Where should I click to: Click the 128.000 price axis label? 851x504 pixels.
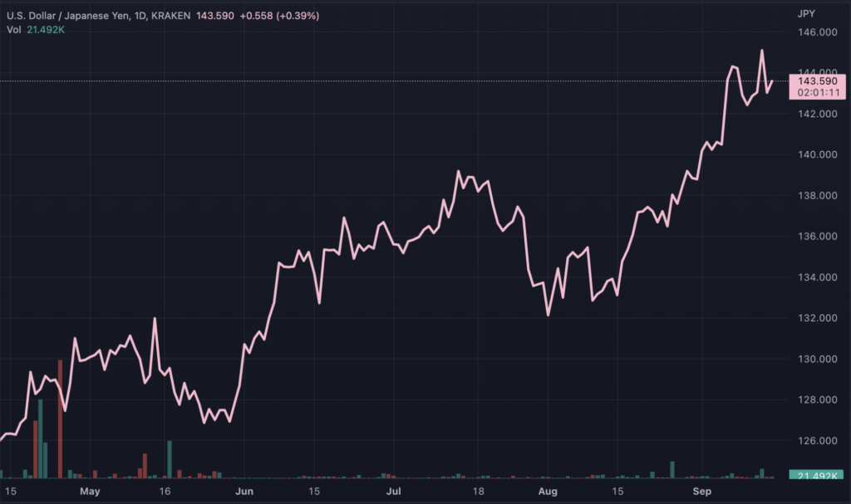point(818,400)
